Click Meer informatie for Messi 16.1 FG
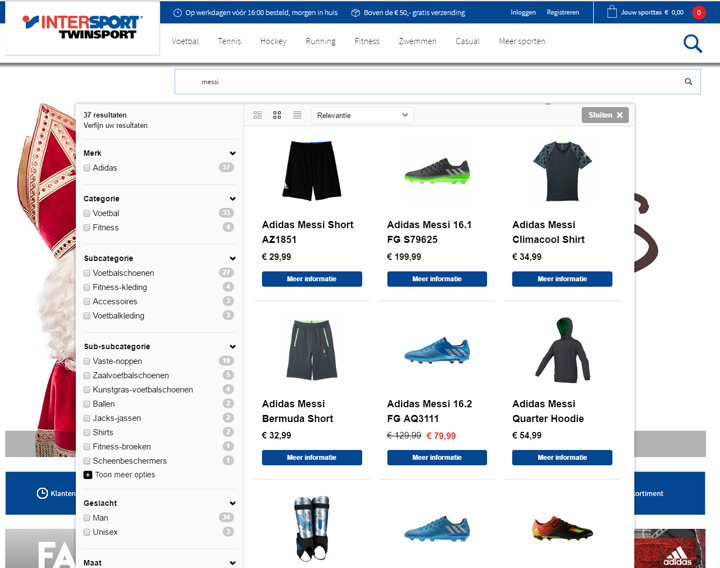Viewport: 720px width, 568px height. pyautogui.click(x=437, y=279)
